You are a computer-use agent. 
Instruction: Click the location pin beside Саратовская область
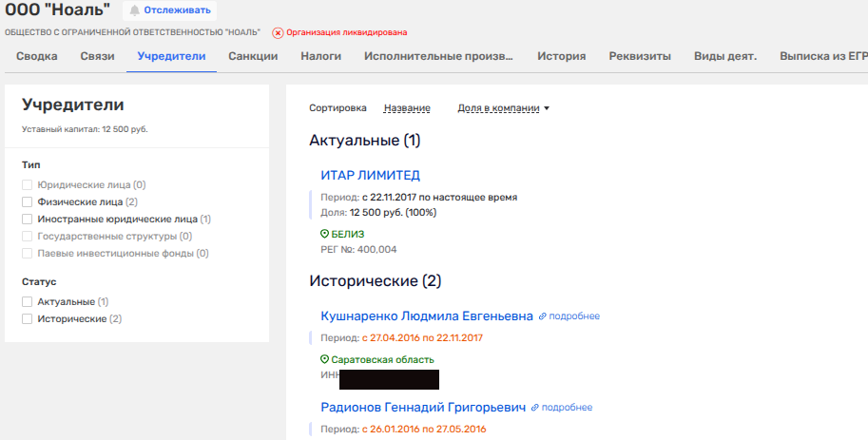[x=324, y=360]
